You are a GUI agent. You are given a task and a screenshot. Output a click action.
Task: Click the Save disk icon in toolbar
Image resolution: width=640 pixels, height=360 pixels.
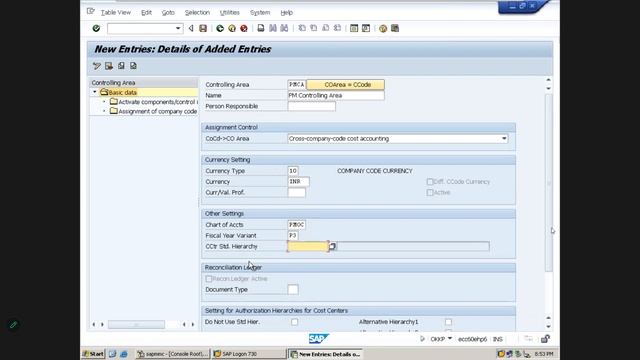203,28
